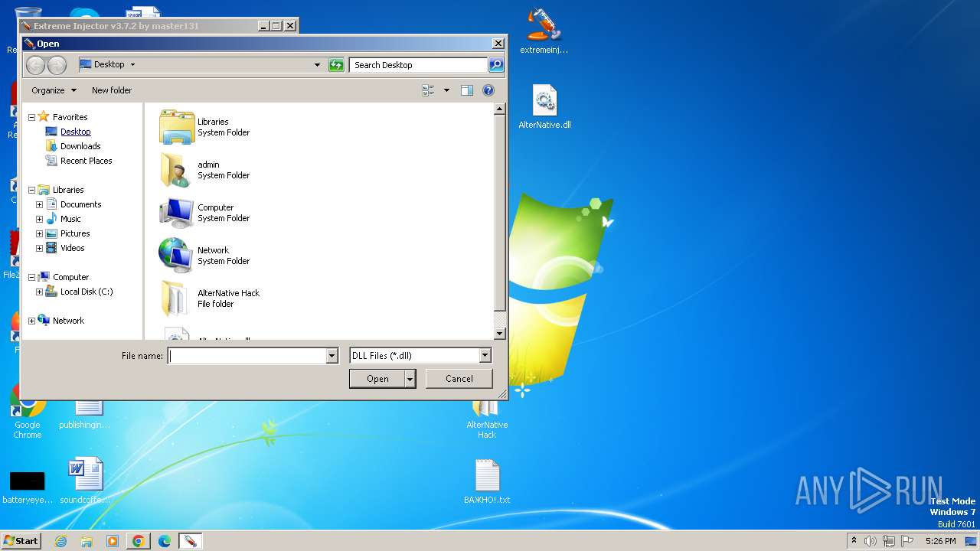
Task: Select Local Disk (C:) in tree
Action: [x=87, y=292]
